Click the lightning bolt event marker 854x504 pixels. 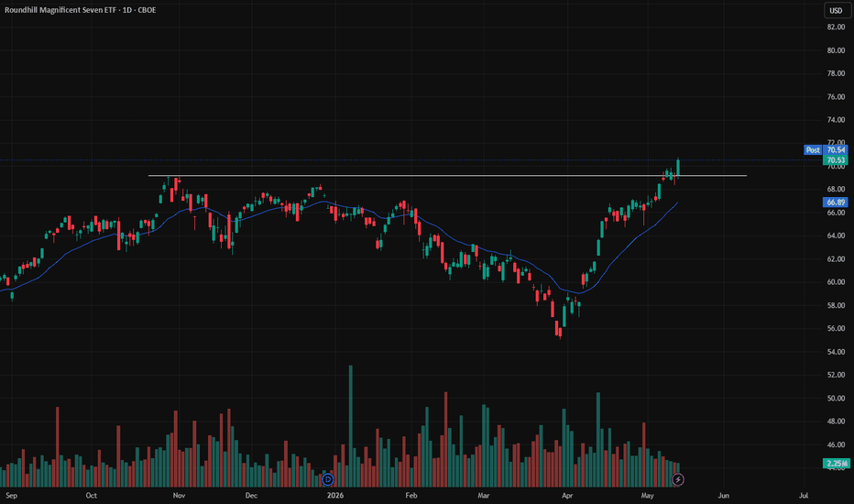pyautogui.click(x=678, y=479)
